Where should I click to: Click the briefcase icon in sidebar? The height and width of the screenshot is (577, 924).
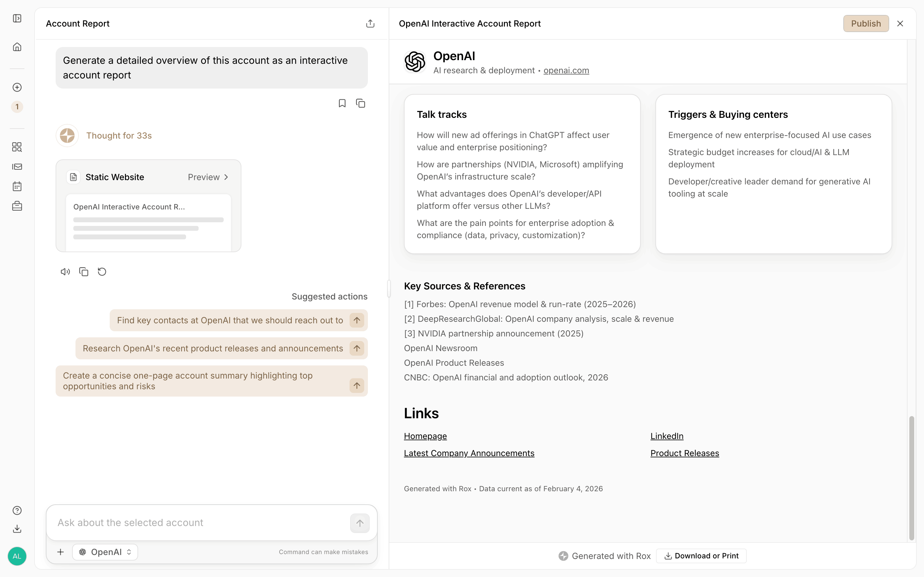(x=17, y=206)
